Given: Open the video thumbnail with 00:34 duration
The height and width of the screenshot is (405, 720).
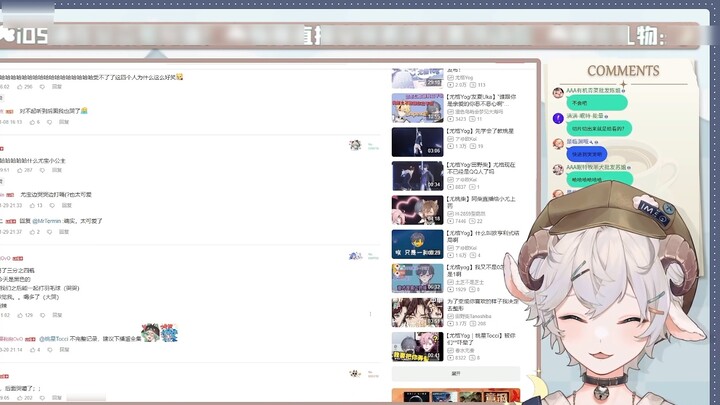Looking at the screenshot, I should click(x=416, y=176).
